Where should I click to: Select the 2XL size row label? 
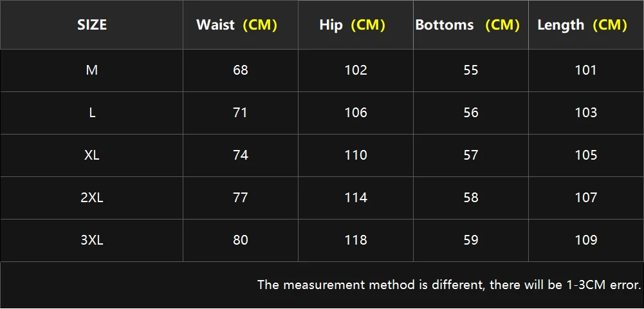92,198
